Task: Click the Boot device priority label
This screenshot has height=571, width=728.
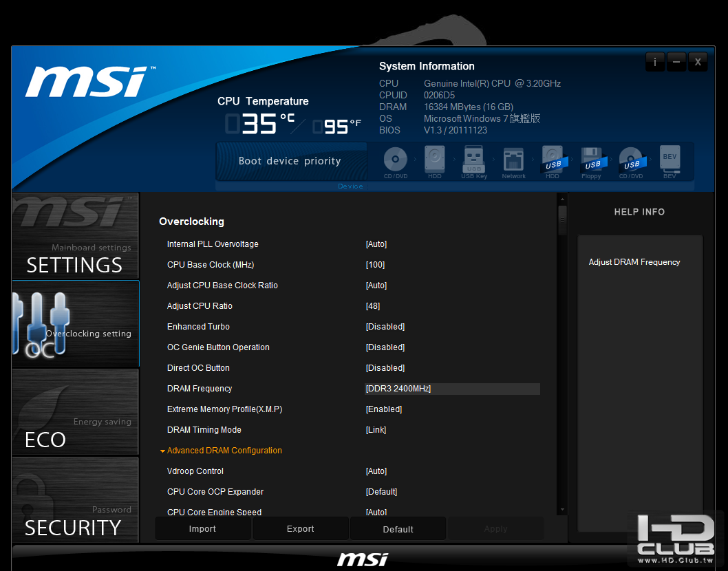Action: (290, 161)
